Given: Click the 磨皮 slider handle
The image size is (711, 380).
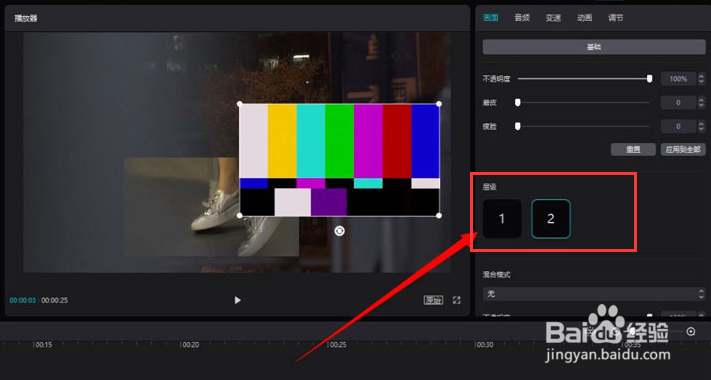Looking at the screenshot, I should tap(517, 102).
